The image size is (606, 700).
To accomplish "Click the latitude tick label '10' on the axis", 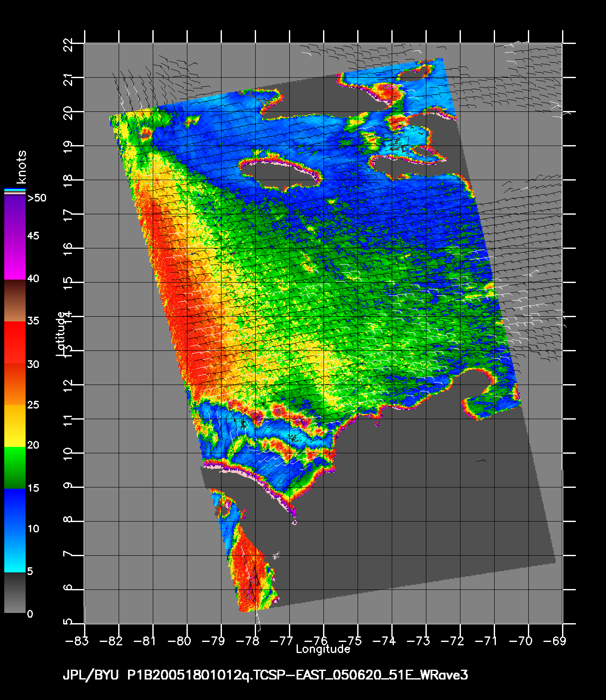I will [68, 454].
